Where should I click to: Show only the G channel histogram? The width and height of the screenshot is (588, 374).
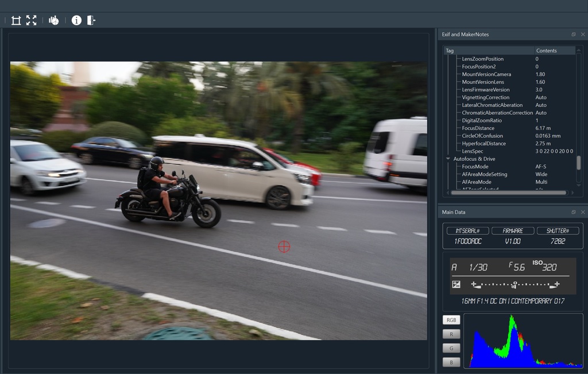[x=451, y=348]
